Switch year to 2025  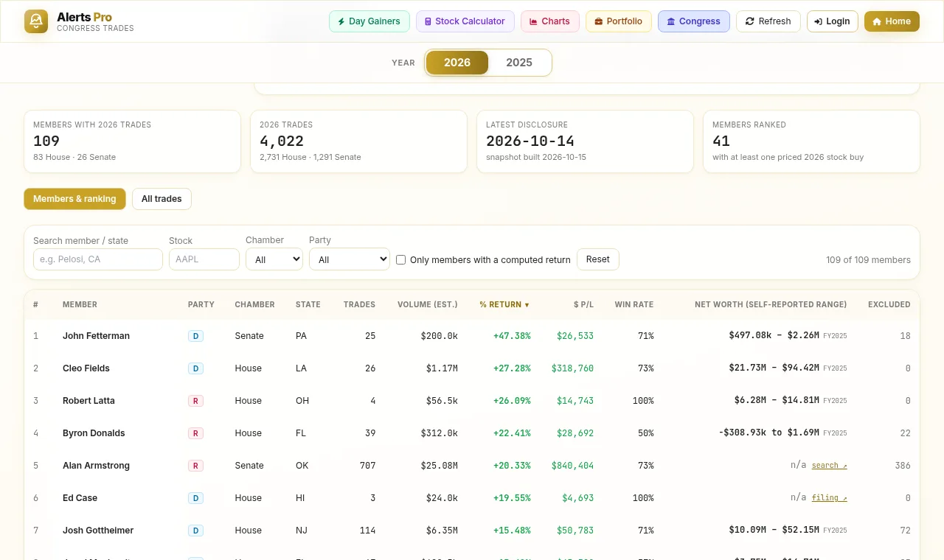pos(519,63)
